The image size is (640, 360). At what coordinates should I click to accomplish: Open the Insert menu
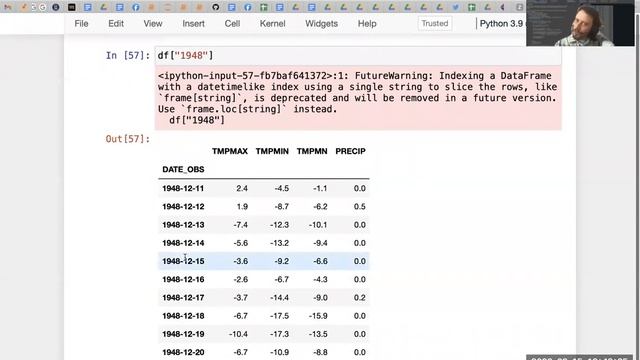(193, 24)
